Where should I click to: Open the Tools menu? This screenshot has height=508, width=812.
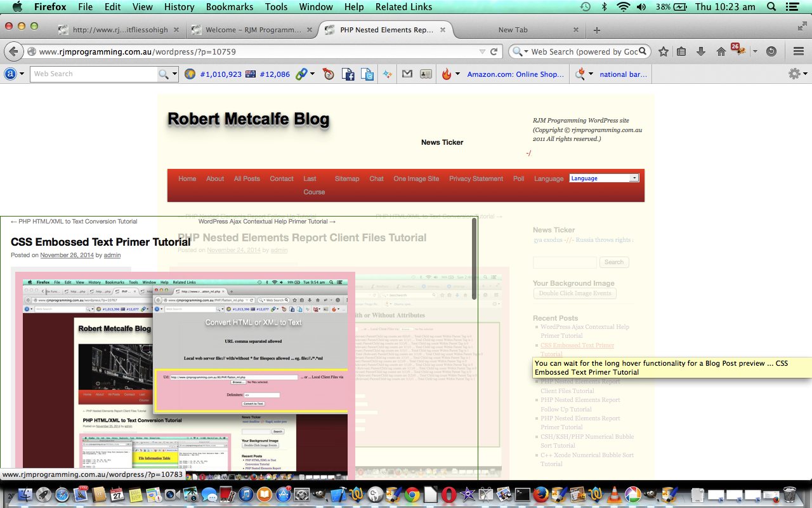(276, 7)
